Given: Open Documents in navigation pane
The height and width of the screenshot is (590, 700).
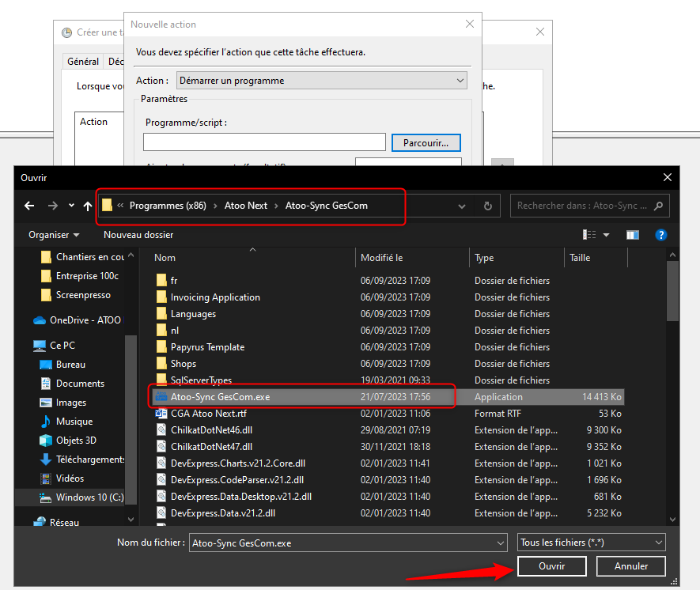Looking at the screenshot, I should click(72, 384).
